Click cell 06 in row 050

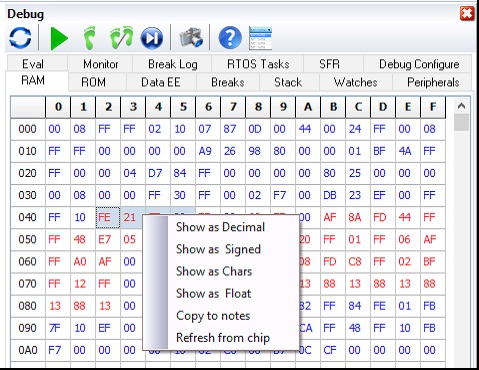click(408, 239)
